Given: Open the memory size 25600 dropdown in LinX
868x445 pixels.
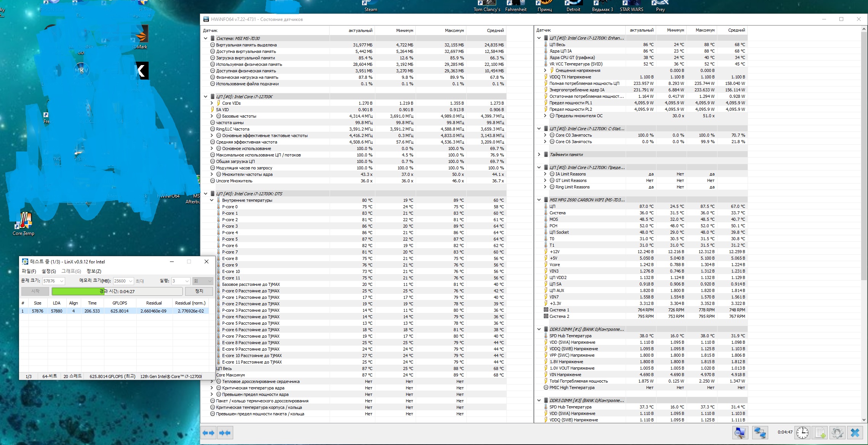Looking at the screenshot, I should click(x=131, y=281).
